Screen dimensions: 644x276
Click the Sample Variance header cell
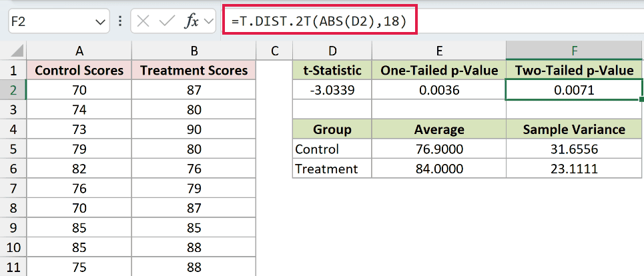[574, 129]
